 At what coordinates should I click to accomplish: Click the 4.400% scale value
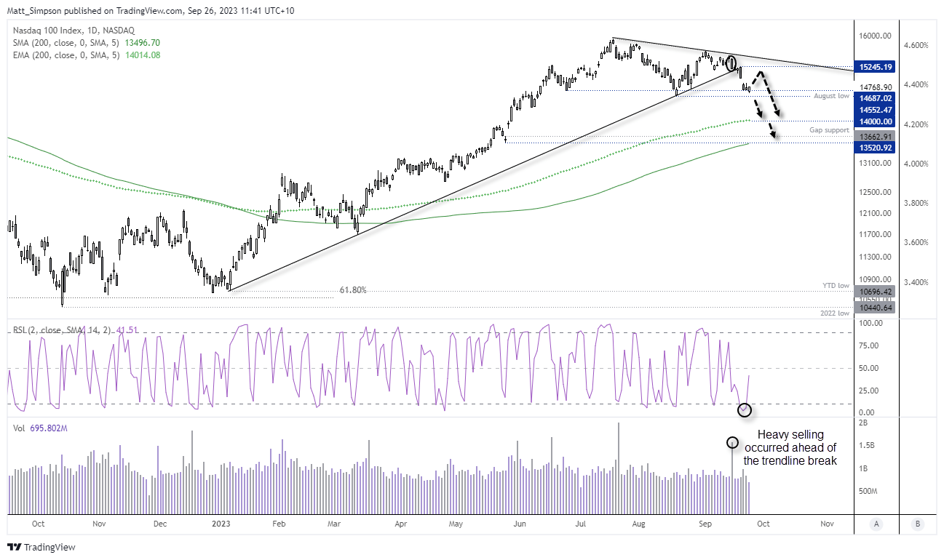pyautogui.click(x=916, y=84)
